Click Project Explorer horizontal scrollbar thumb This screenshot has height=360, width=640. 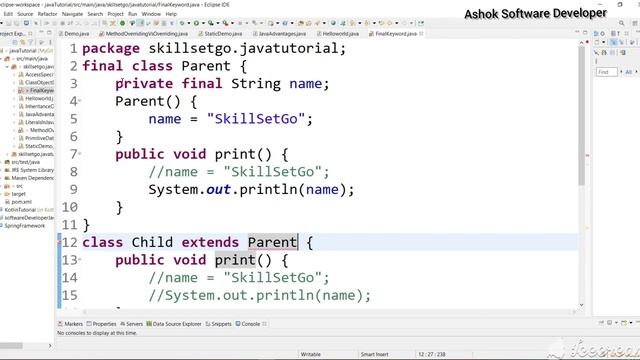coord(11,346)
